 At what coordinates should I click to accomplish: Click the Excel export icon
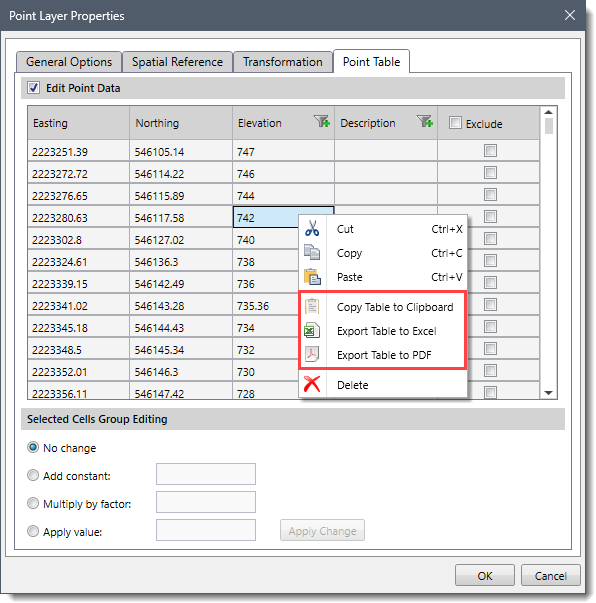312,330
